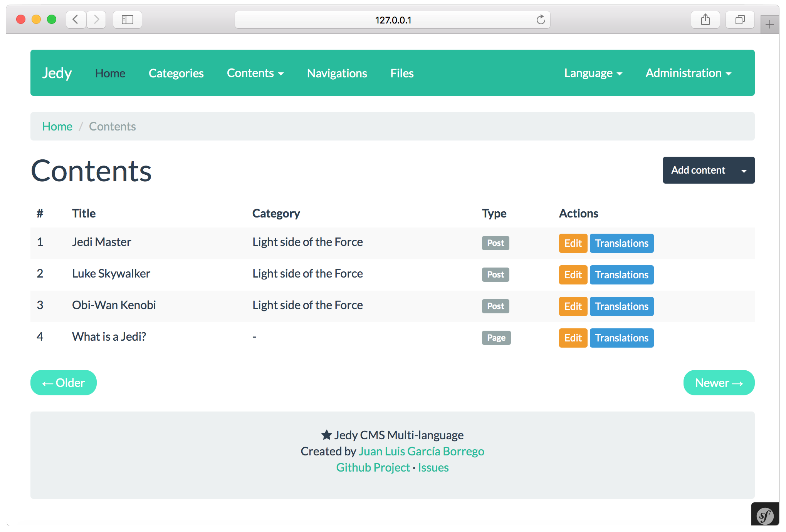Follow the Github Project footer link
Image resolution: width=786 pixels, height=532 pixels.
click(x=373, y=467)
